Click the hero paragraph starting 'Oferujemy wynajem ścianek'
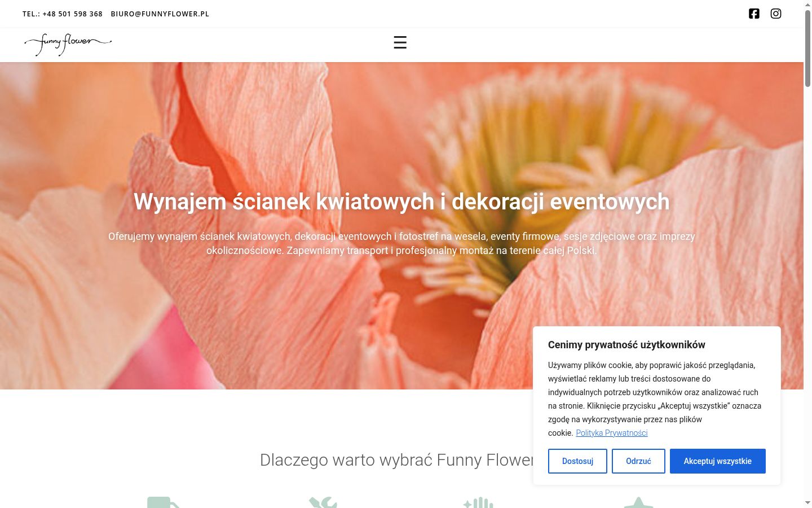812x508 pixels. tap(401, 243)
